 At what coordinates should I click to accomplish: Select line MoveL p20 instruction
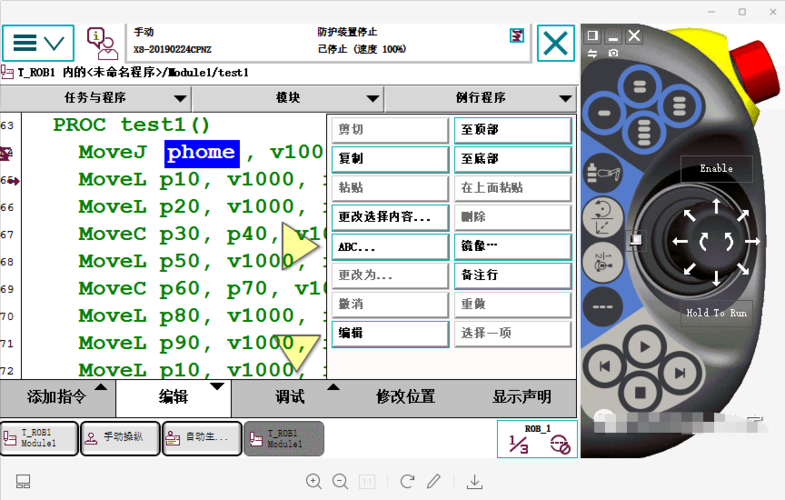coord(202,207)
